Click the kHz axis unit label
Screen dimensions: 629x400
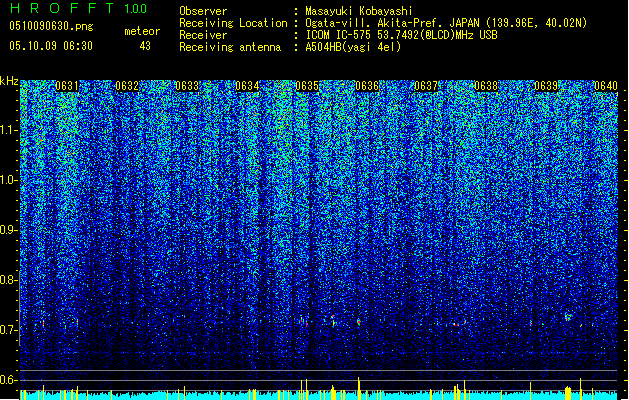[x=9, y=81]
